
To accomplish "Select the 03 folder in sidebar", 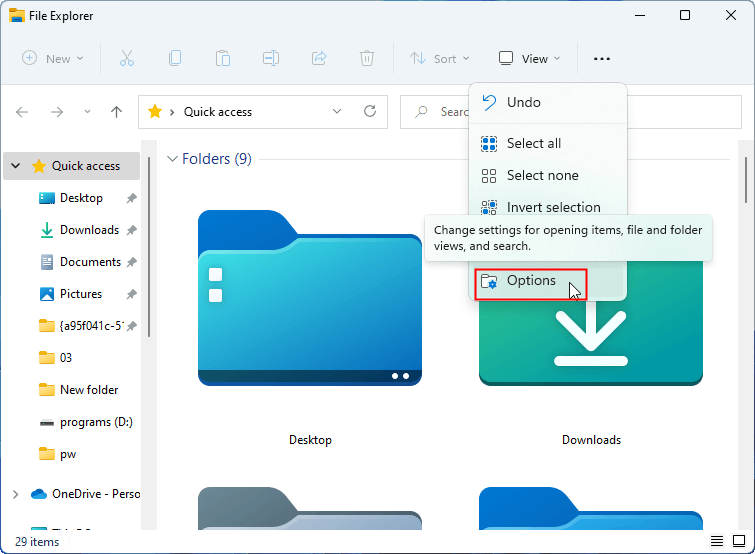I will tap(65, 358).
